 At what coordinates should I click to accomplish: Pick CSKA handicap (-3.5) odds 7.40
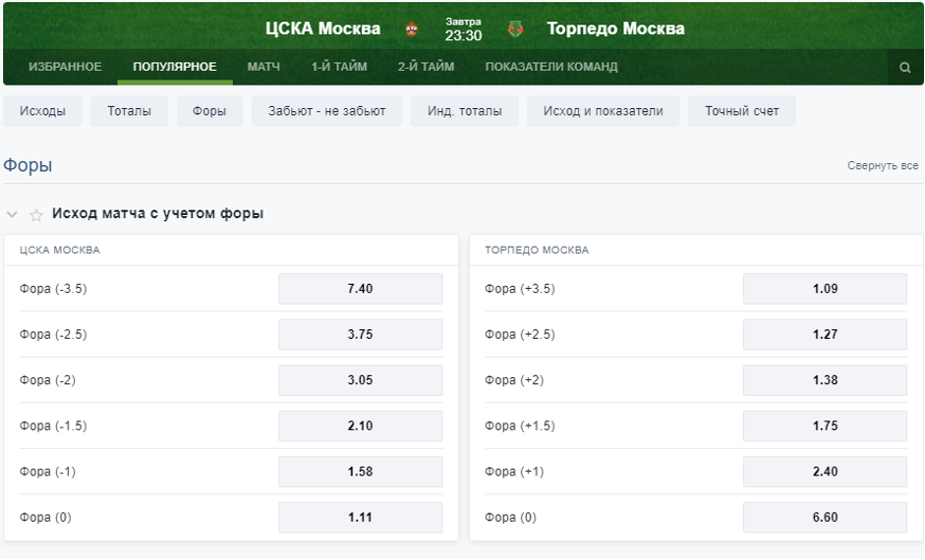360,289
